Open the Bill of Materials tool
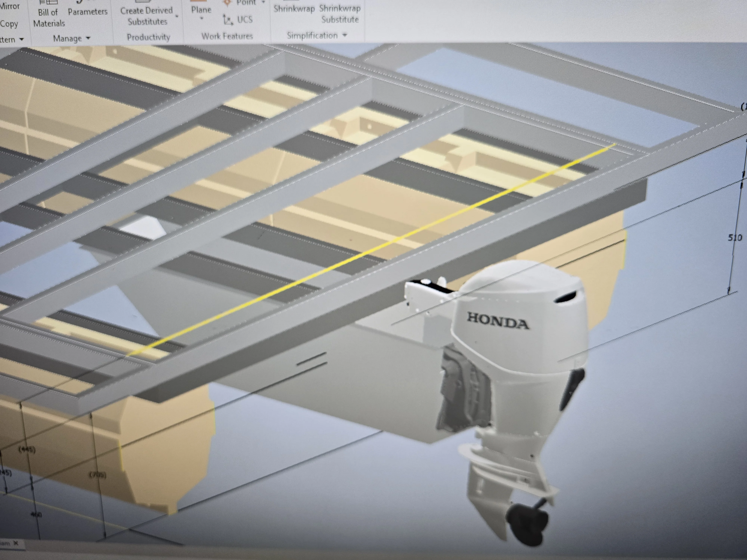747x560 pixels. pyautogui.click(x=49, y=13)
